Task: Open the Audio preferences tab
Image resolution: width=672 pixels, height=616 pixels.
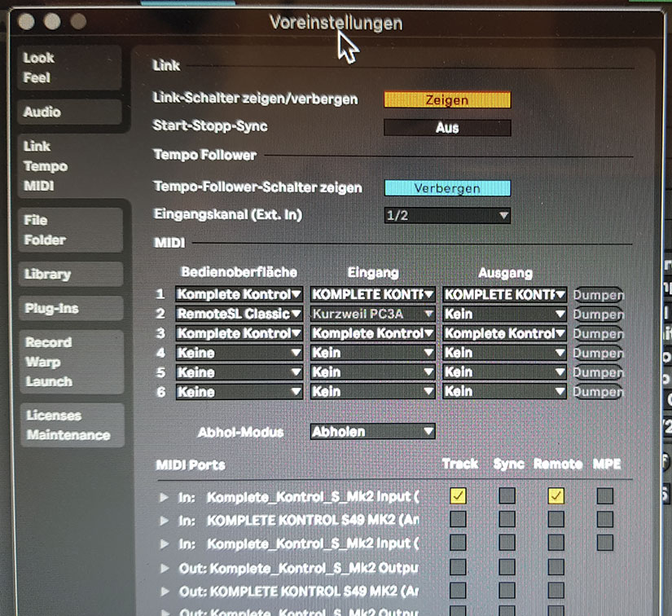Action: click(x=69, y=112)
